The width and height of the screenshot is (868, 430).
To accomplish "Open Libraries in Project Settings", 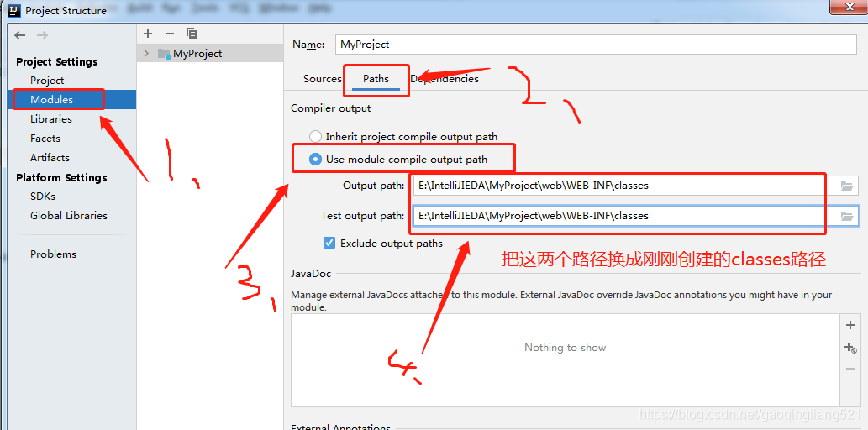I will point(51,118).
